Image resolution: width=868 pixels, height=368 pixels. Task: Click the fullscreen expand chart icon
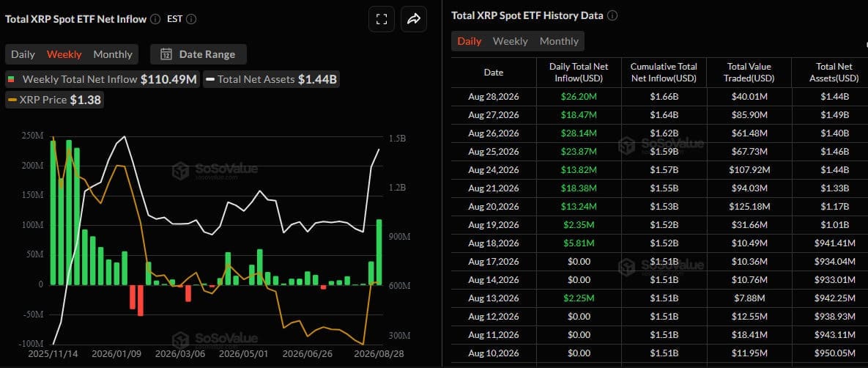coord(382,19)
